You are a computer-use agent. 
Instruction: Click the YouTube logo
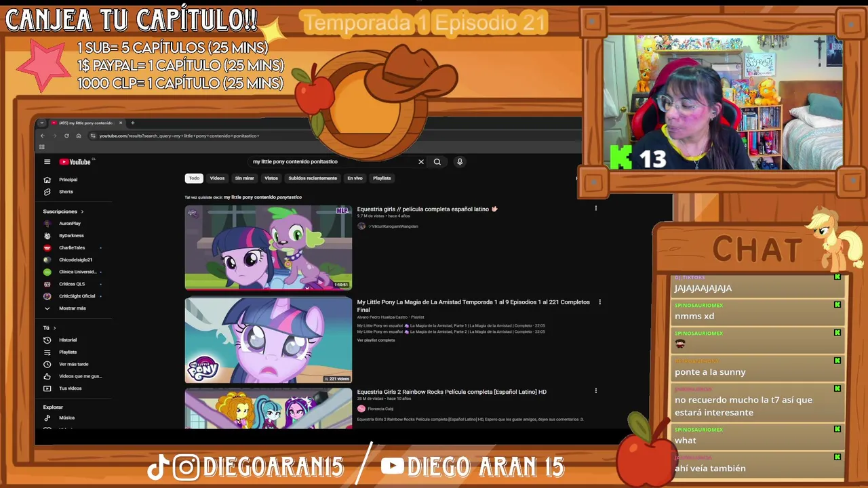pos(75,162)
